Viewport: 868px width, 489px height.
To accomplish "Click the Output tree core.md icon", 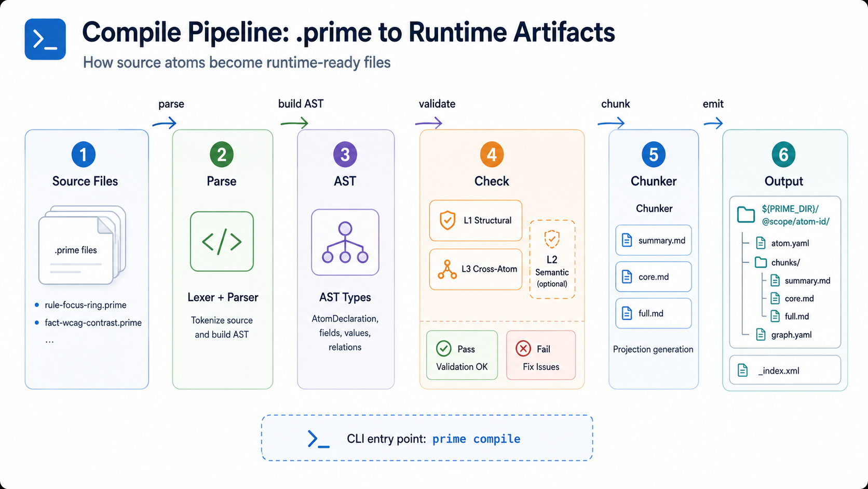I will [775, 298].
